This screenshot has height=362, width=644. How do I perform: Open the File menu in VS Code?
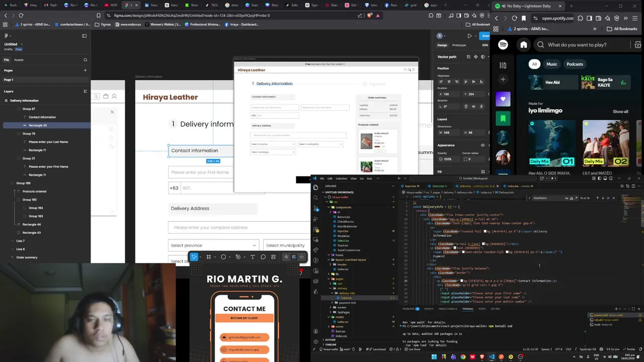(322, 178)
